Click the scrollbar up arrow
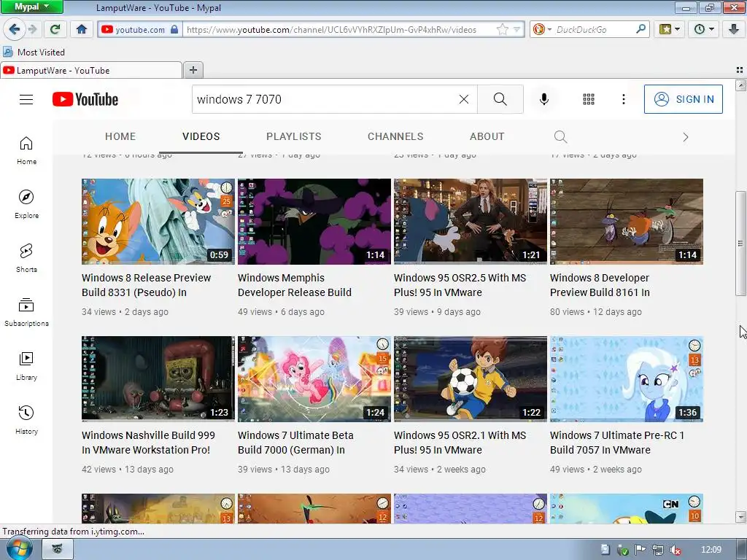This screenshot has width=747, height=560. pyautogui.click(x=740, y=85)
